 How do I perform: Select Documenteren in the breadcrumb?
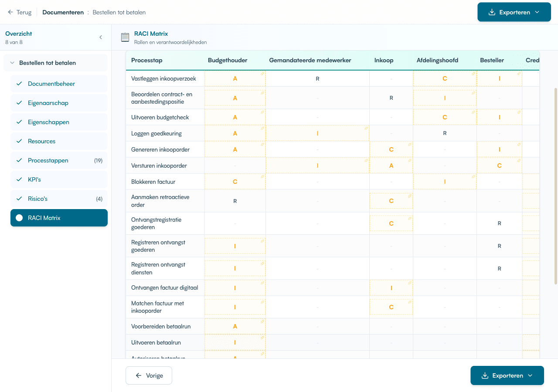[63, 12]
